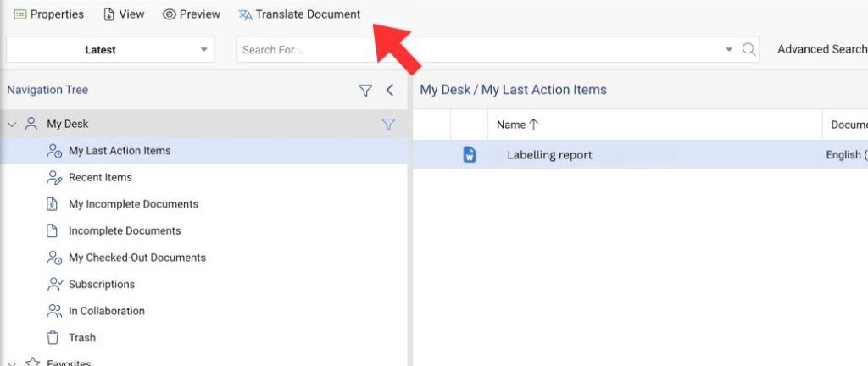Screen dimensions: 868x366
Task: Expand the search field dropdown arrow
Action: (x=729, y=50)
